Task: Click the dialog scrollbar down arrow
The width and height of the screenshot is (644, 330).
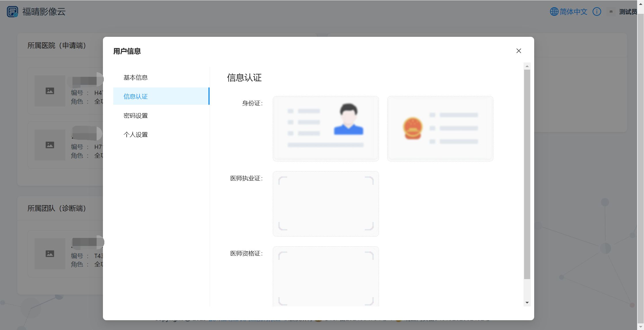Action: [x=527, y=303]
